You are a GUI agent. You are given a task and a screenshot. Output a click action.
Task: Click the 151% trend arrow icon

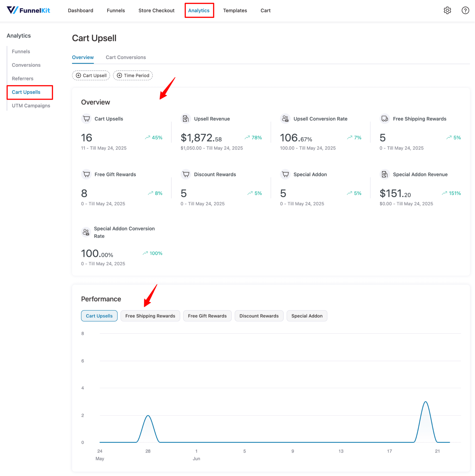point(445,193)
